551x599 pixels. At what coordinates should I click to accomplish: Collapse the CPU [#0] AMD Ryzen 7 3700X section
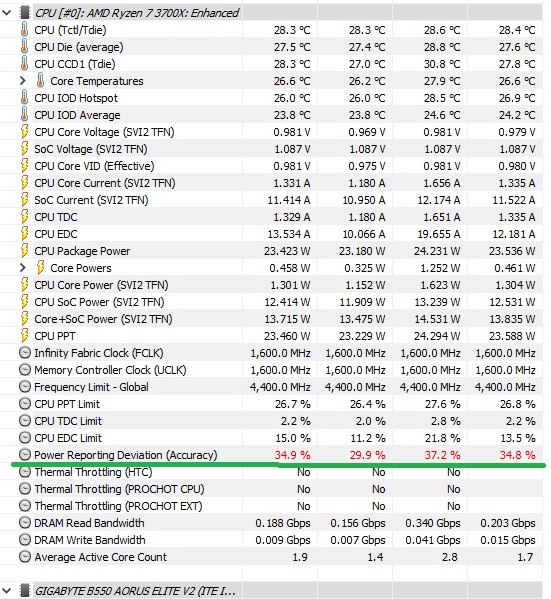6,13
